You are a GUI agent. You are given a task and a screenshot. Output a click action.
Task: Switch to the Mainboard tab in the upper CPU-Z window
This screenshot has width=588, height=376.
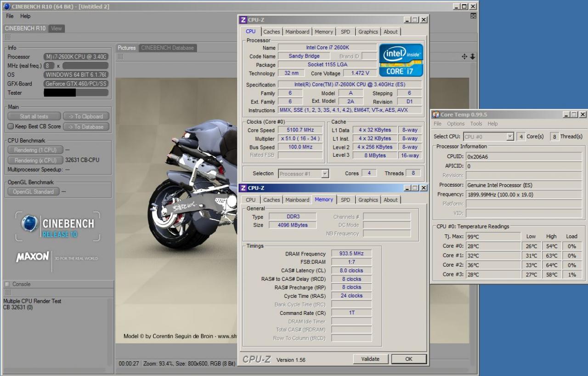(297, 32)
